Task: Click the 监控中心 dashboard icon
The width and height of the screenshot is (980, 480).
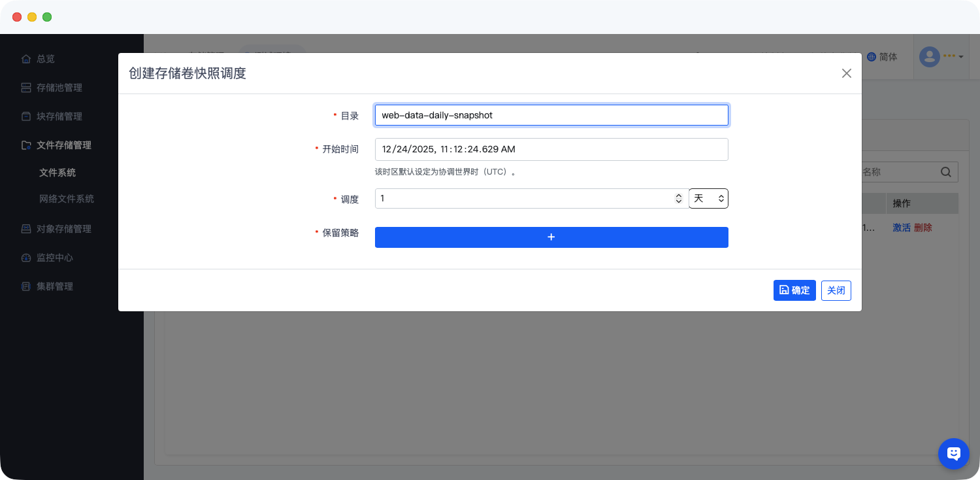Action: point(26,258)
